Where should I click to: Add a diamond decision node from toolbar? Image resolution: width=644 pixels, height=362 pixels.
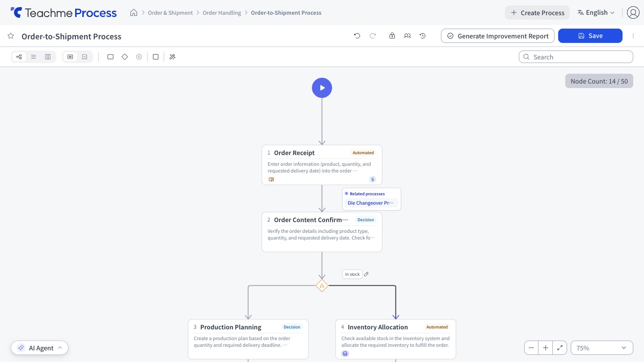(x=125, y=57)
